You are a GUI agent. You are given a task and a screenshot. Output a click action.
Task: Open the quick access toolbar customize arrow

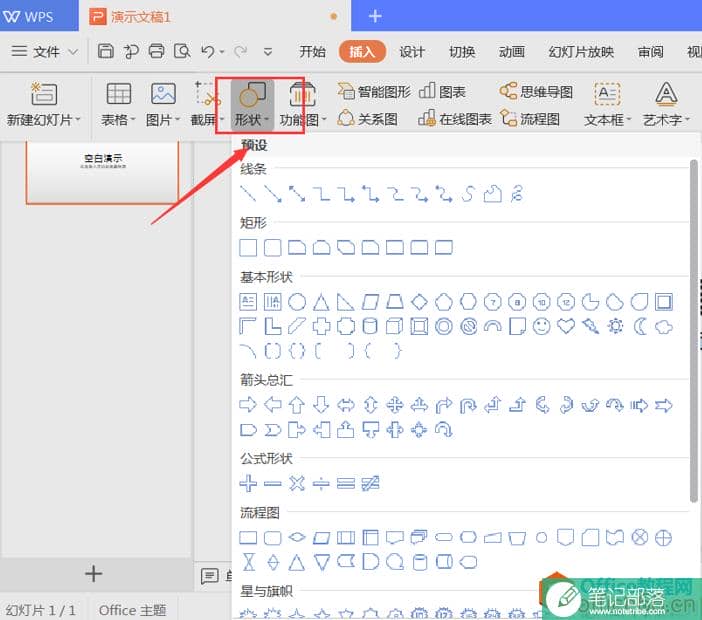click(x=268, y=52)
